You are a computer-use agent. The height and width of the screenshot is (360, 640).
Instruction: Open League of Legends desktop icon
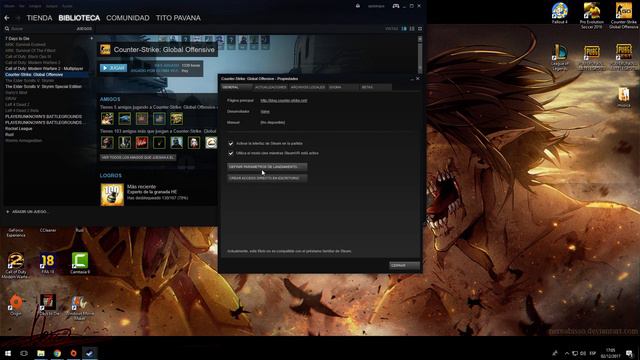(560, 57)
